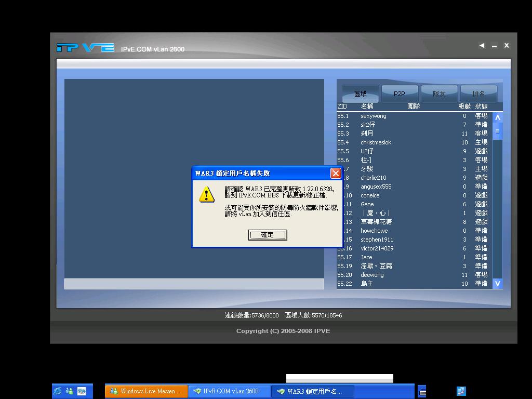The width and height of the screenshot is (532, 399).
Task: Switch to IPvE.COM vLan 2600 taskbar button
Action: (230, 391)
